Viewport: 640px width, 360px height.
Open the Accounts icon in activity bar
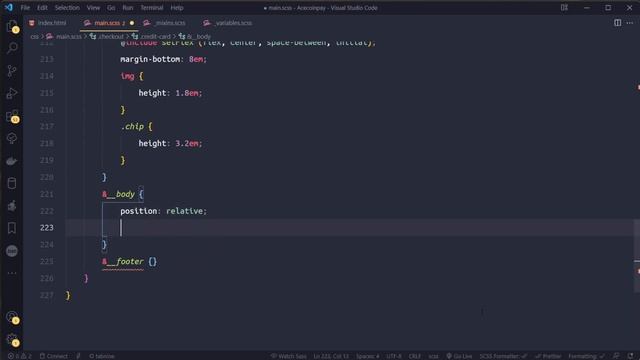click(12, 317)
